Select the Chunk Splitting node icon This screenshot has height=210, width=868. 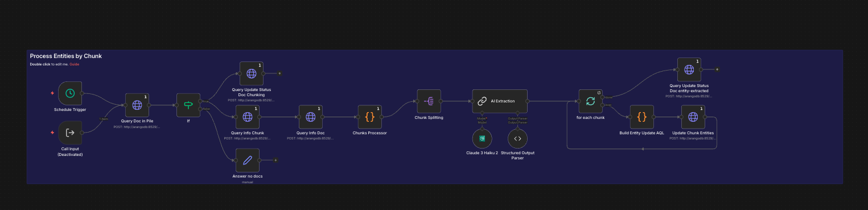(x=429, y=101)
